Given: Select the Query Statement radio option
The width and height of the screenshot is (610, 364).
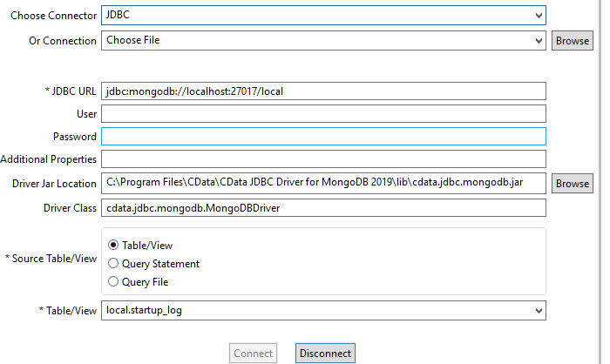Looking at the screenshot, I should tap(113, 263).
